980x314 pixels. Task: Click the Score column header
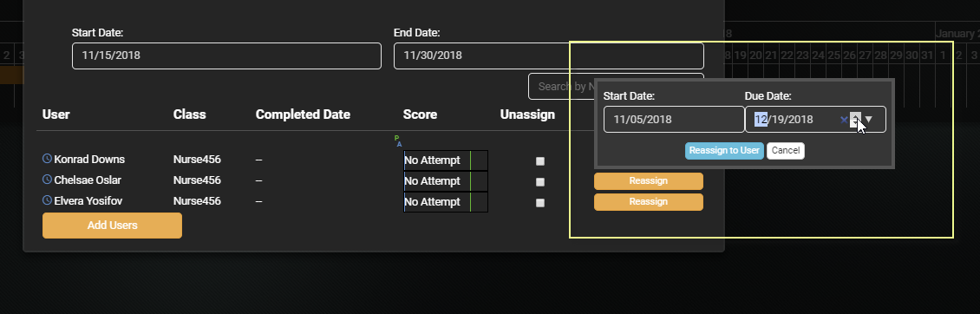click(x=420, y=114)
